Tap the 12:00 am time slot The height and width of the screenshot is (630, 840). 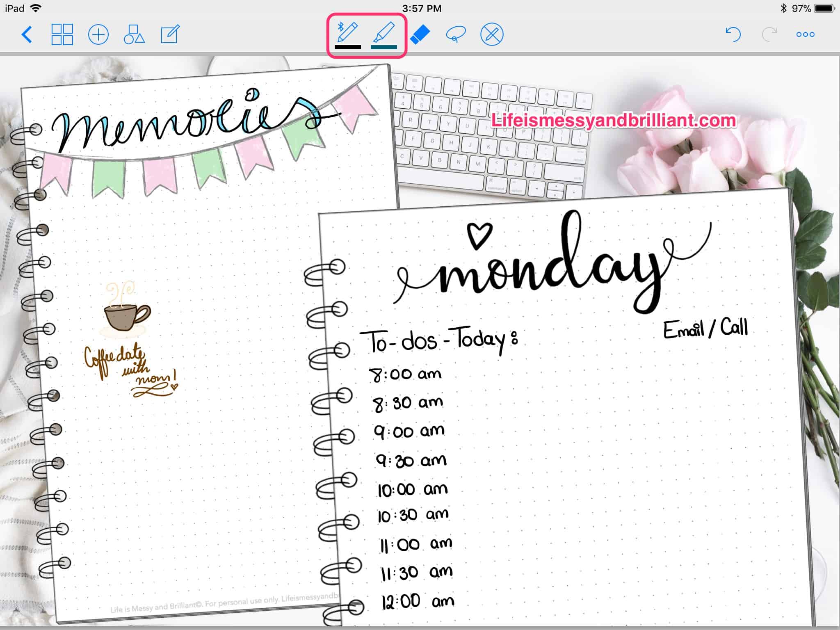pos(418,601)
